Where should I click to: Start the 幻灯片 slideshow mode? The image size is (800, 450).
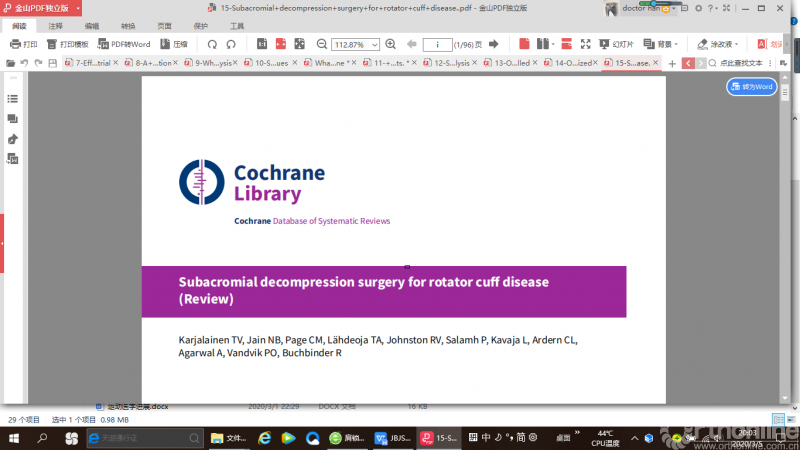coord(615,45)
